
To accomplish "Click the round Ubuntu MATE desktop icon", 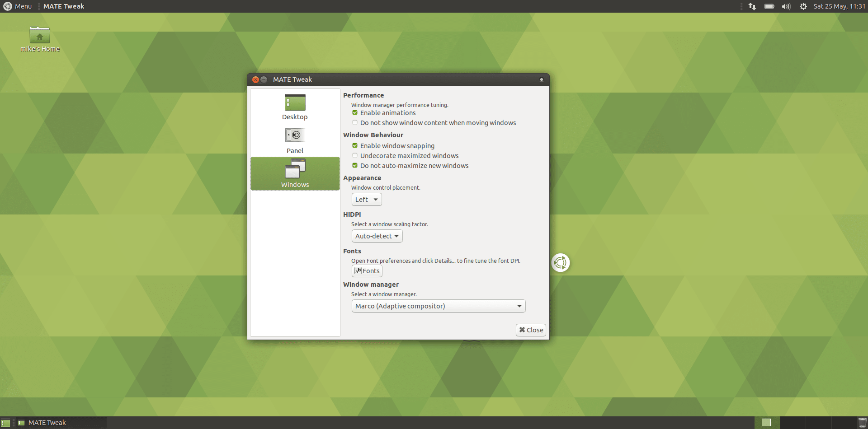I will point(561,263).
